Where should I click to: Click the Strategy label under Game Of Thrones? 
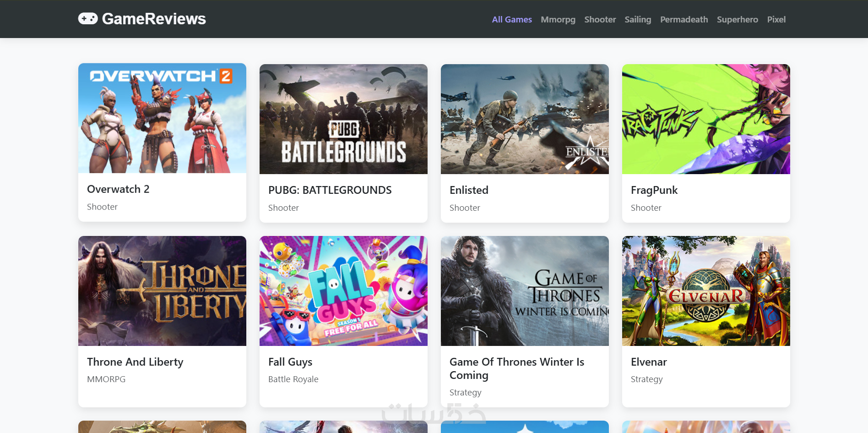point(465,392)
